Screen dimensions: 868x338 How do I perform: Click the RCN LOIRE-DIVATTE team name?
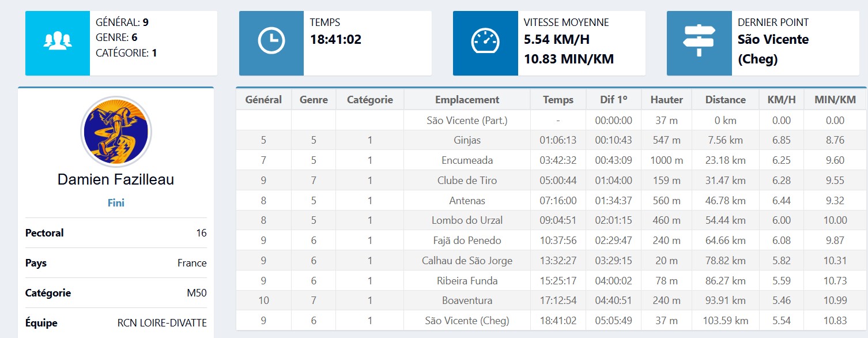(x=162, y=323)
